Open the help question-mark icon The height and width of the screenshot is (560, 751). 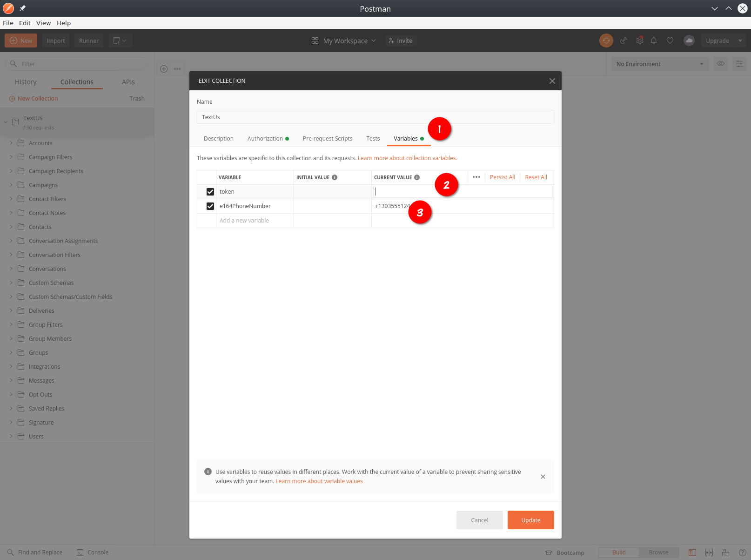[743, 553]
